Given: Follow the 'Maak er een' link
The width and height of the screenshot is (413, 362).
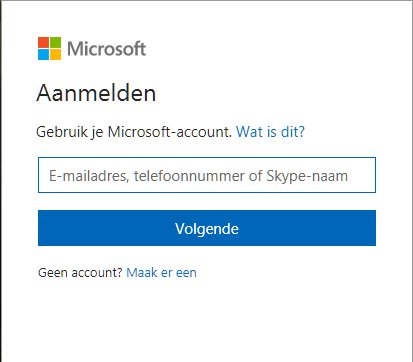Looking at the screenshot, I should (x=161, y=273).
